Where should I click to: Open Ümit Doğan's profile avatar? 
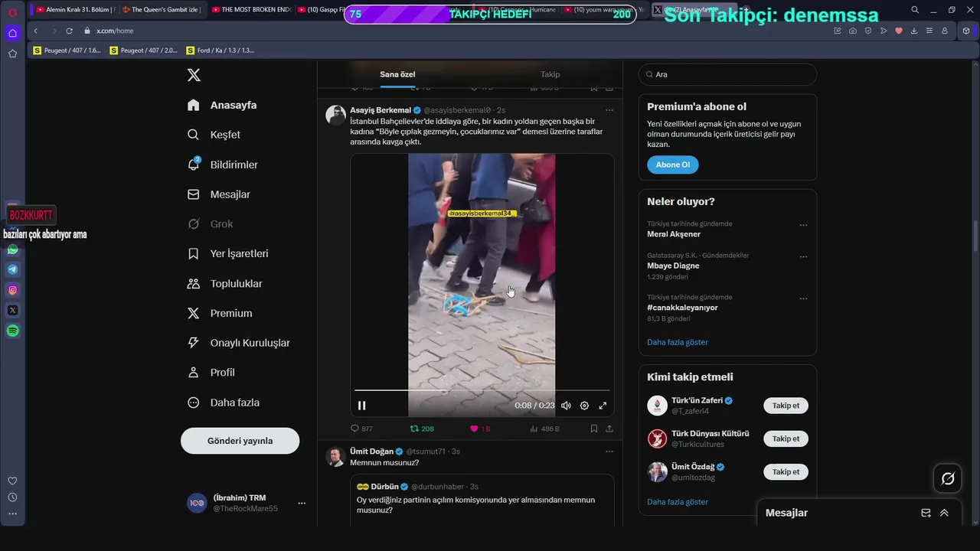[x=335, y=457]
